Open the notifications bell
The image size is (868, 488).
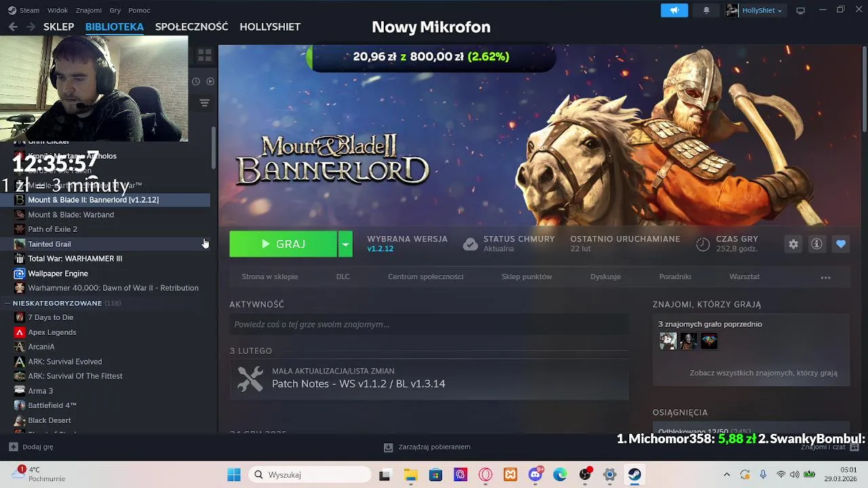coord(706,10)
